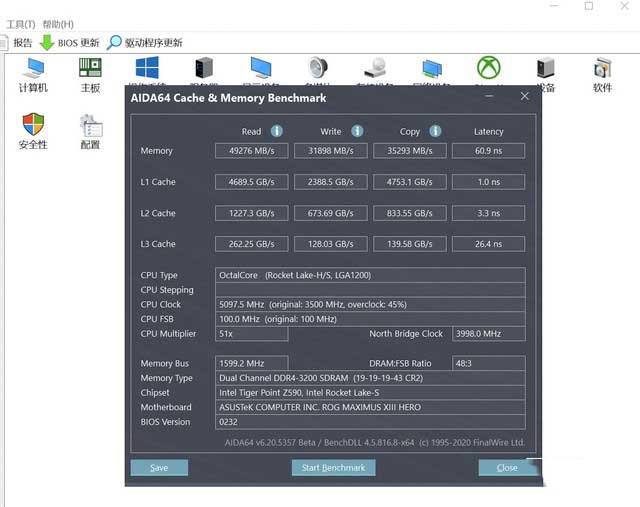The height and width of the screenshot is (507, 640).
Task: Open the 配置 (Configuration) icon
Action: click(x=90, y=129)
